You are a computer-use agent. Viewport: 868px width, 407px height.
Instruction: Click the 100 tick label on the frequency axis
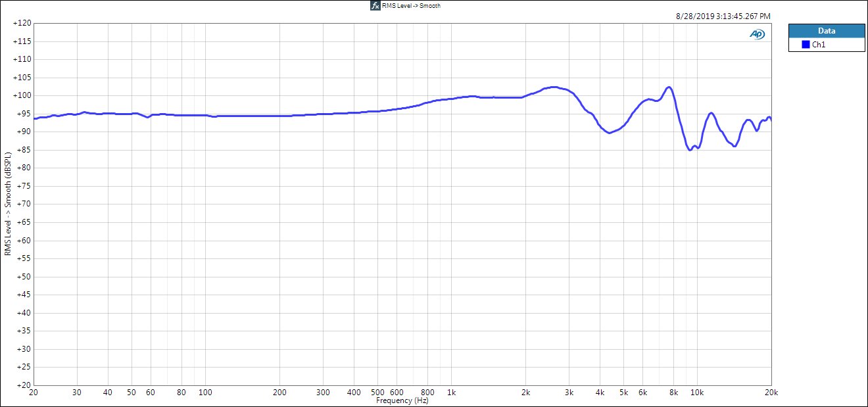(205, 392)
